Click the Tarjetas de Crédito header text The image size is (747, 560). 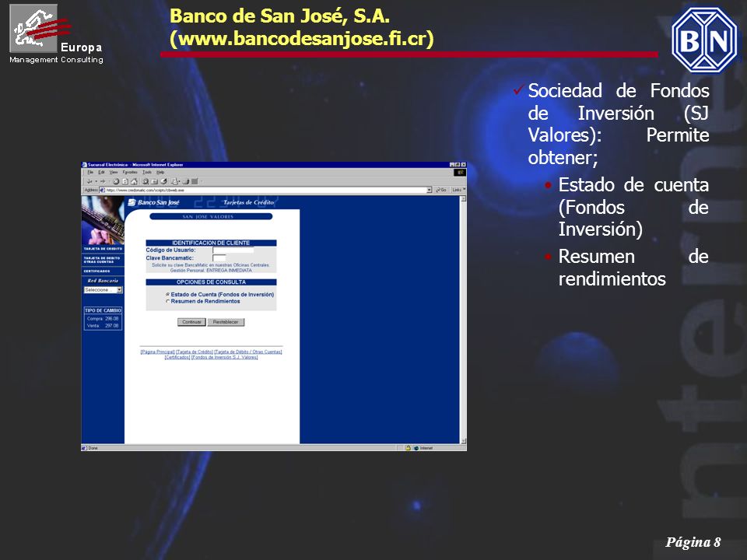click(249, 202)
